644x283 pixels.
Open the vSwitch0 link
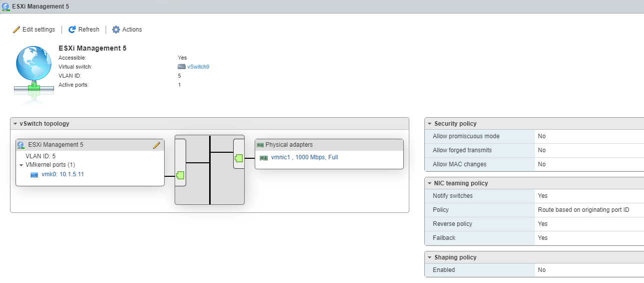[198, 67]
